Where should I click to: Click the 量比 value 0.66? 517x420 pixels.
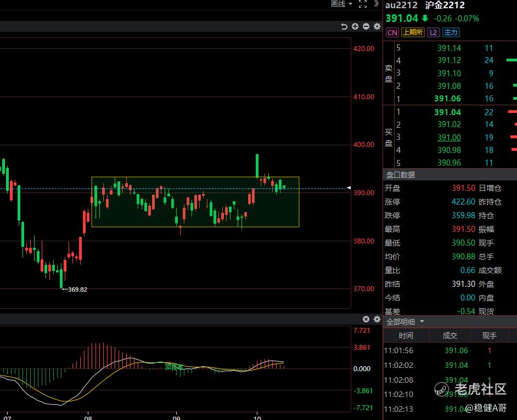pos(468,270)
